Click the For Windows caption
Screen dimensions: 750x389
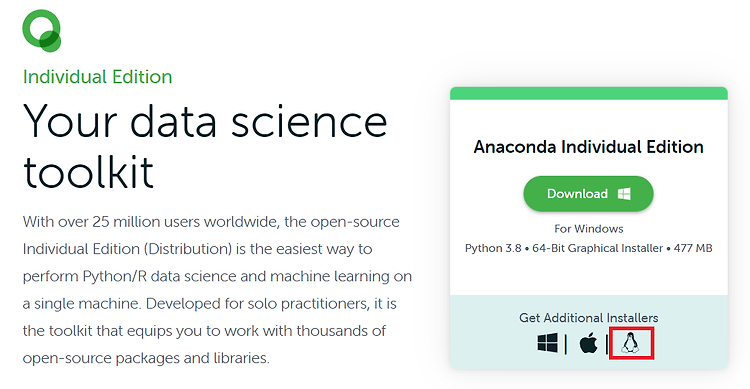588,229
